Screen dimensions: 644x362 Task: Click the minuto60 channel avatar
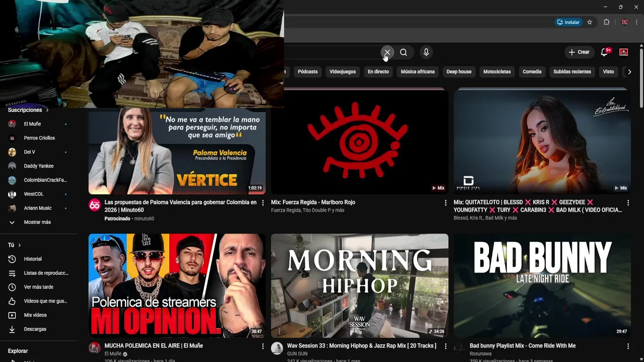coord(95,205)
